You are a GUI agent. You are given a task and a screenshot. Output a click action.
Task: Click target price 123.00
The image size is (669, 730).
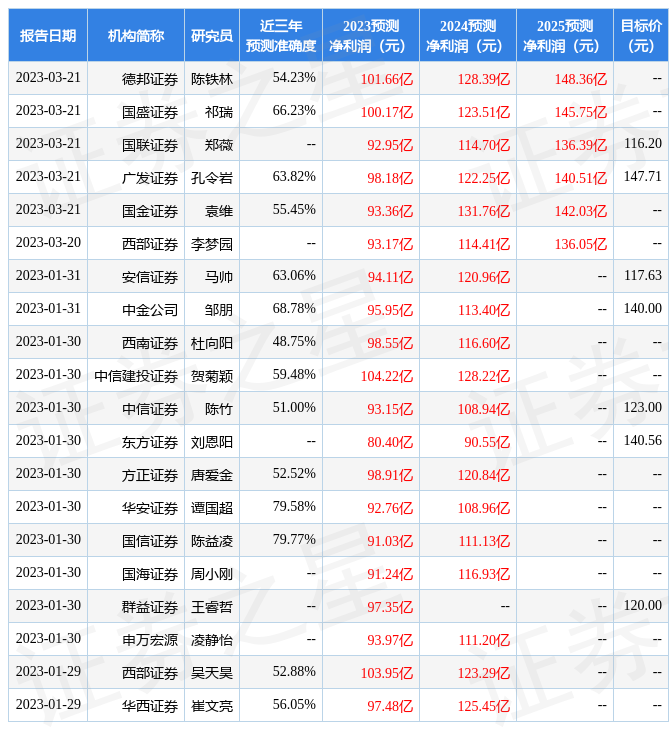click(642, 408)
